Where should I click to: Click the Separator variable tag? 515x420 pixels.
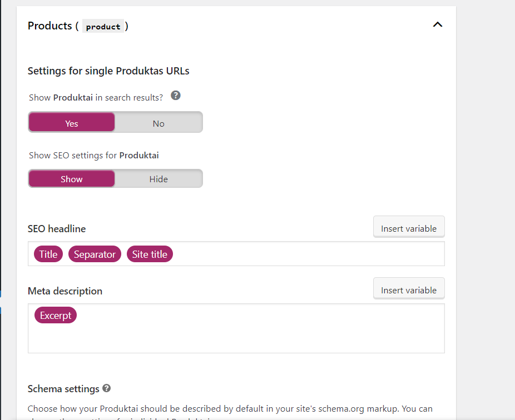coord(95,254)
